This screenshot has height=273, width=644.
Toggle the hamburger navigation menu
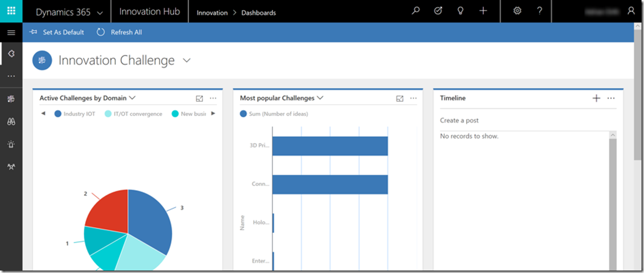pyautogui.click(x=11, y=33)
